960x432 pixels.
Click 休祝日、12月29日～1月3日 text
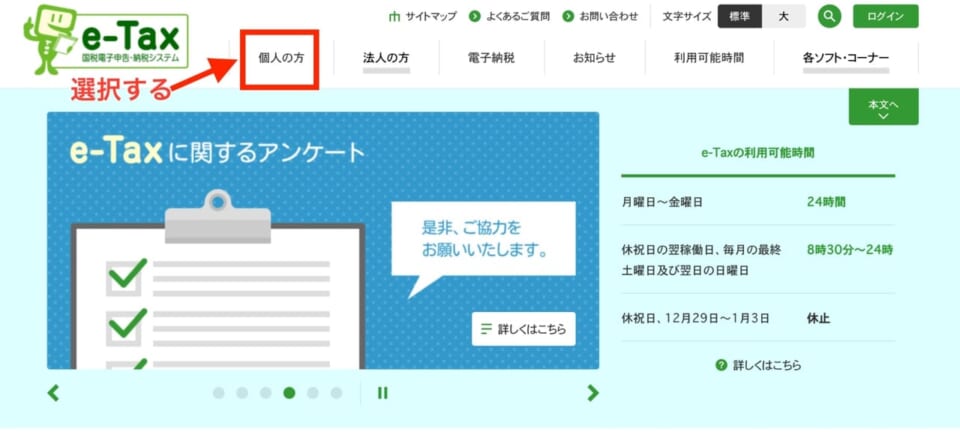tap(696, 318)
